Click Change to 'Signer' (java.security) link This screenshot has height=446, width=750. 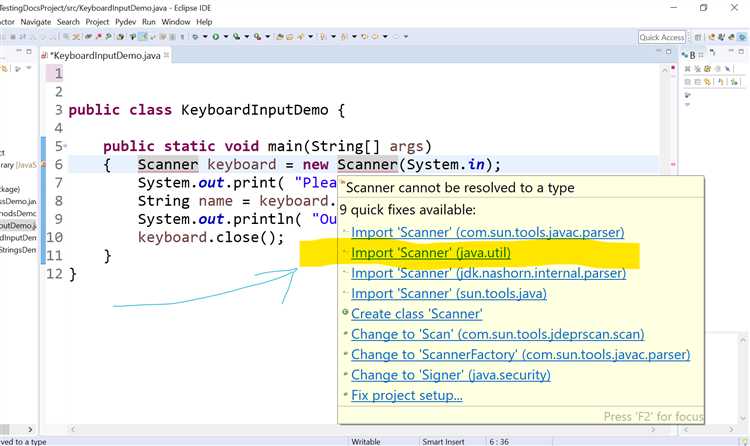[x=451, y=375]
